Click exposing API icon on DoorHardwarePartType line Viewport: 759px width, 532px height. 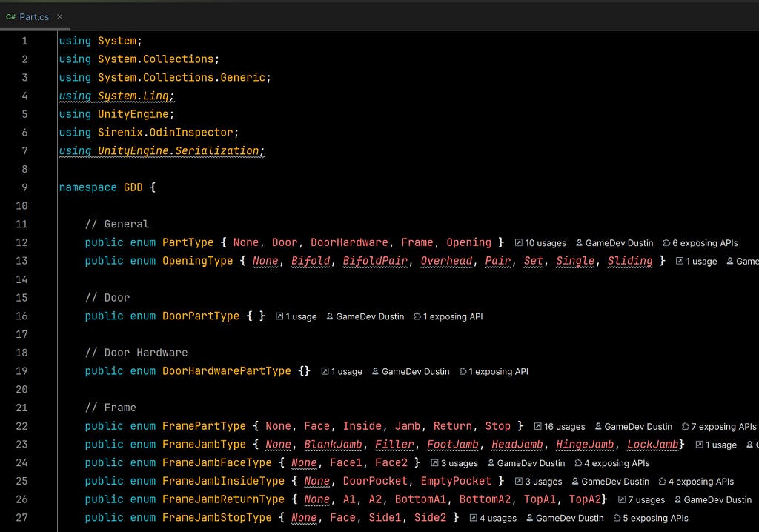[x=463, y=371]
